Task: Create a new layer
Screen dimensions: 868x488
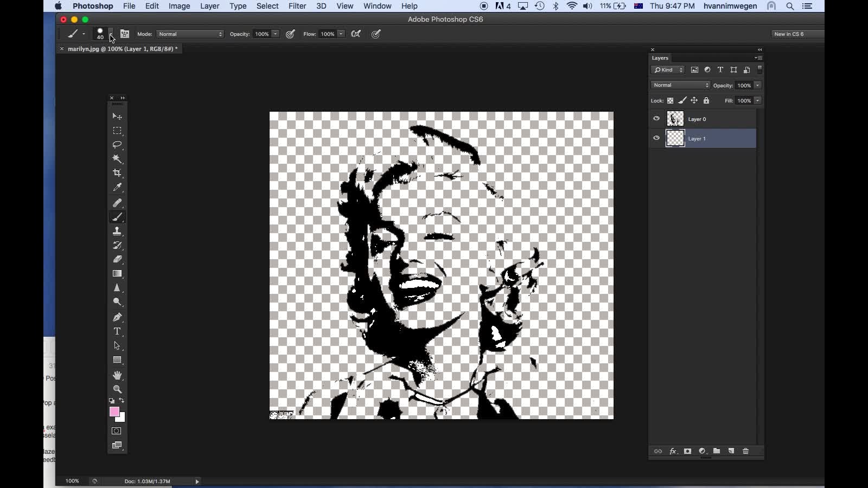Action: click(x=731, y=451)
